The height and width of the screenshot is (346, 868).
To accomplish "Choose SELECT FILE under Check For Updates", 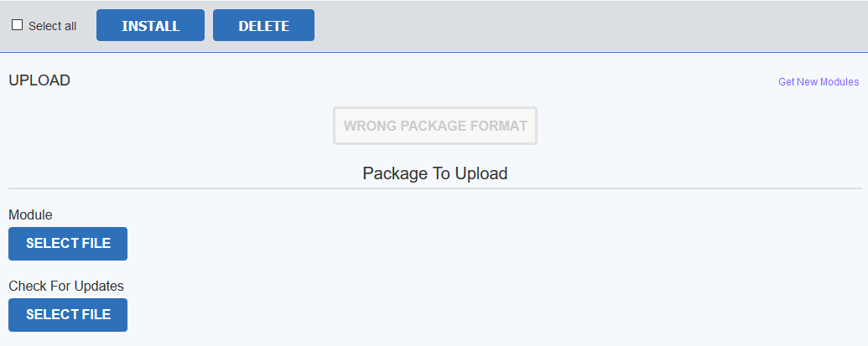I will [x=68, y=315].
